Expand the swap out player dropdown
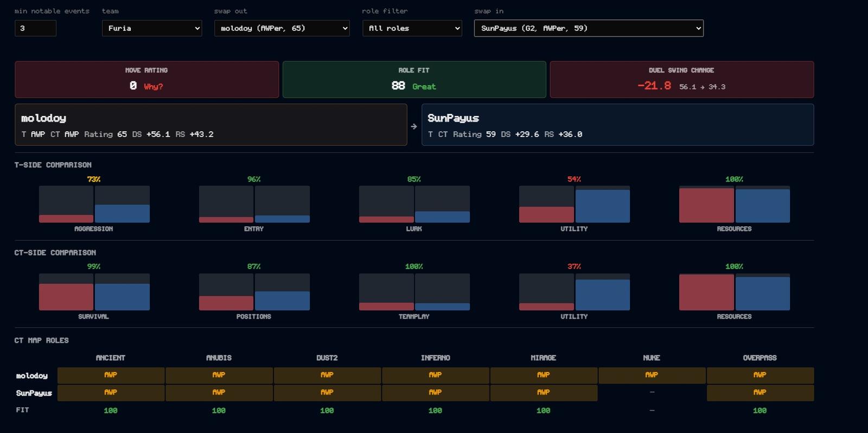This screenshot has height=433, width=868. point(282,28)
